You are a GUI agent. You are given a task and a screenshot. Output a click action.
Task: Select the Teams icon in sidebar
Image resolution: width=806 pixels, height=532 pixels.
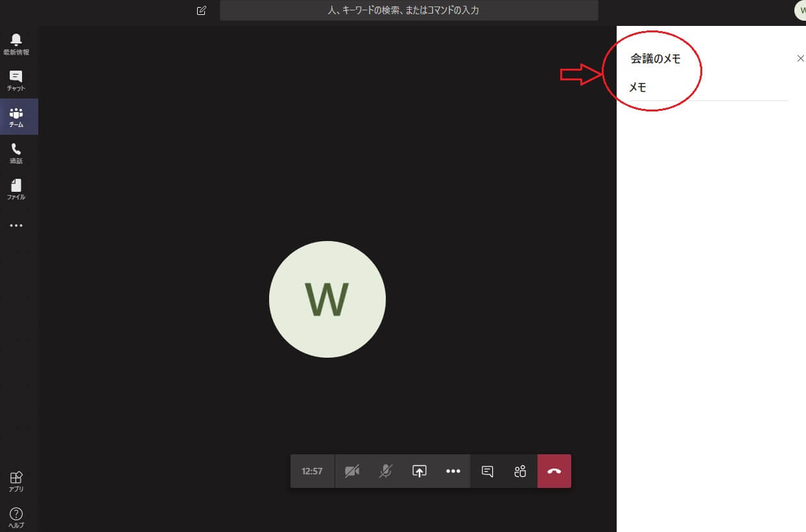tap(16, 117)
